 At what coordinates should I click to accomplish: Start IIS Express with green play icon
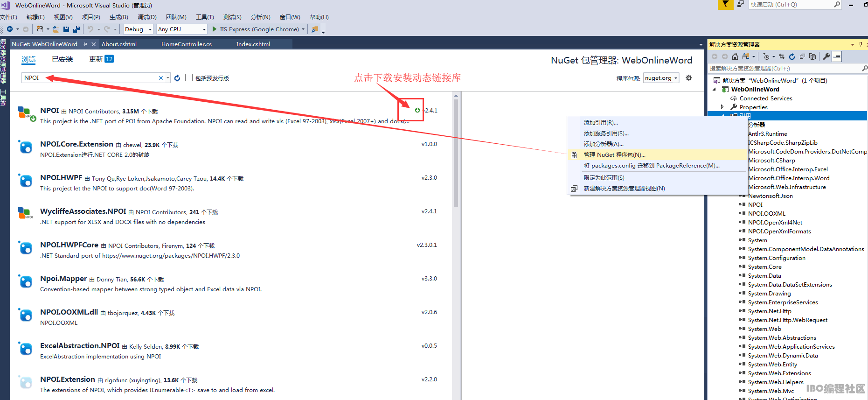tap(215, 29)
